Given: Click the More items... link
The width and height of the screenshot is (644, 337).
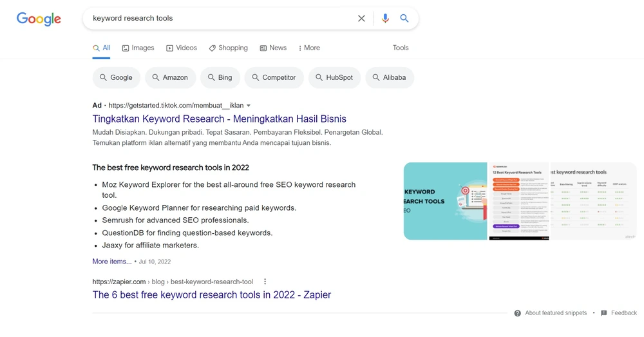Looking at the screenshot, I should click(x=112, y=262).
